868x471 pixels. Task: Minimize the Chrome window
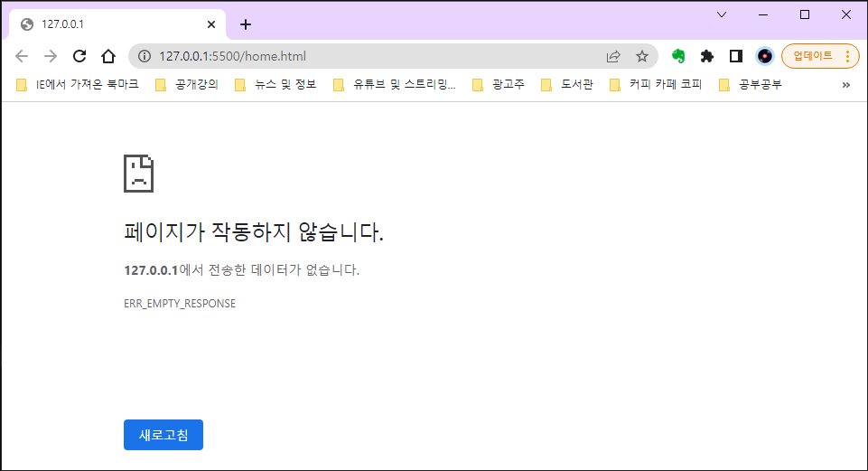click(763, 15)
